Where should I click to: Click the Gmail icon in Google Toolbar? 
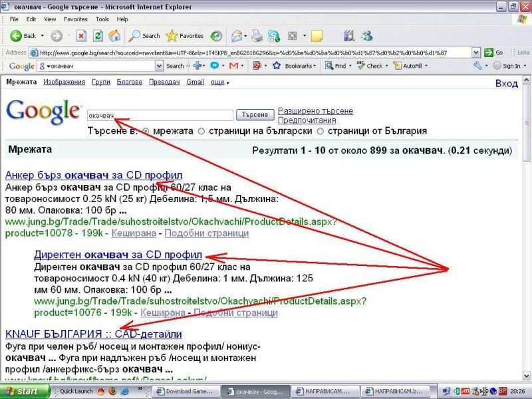233,66
